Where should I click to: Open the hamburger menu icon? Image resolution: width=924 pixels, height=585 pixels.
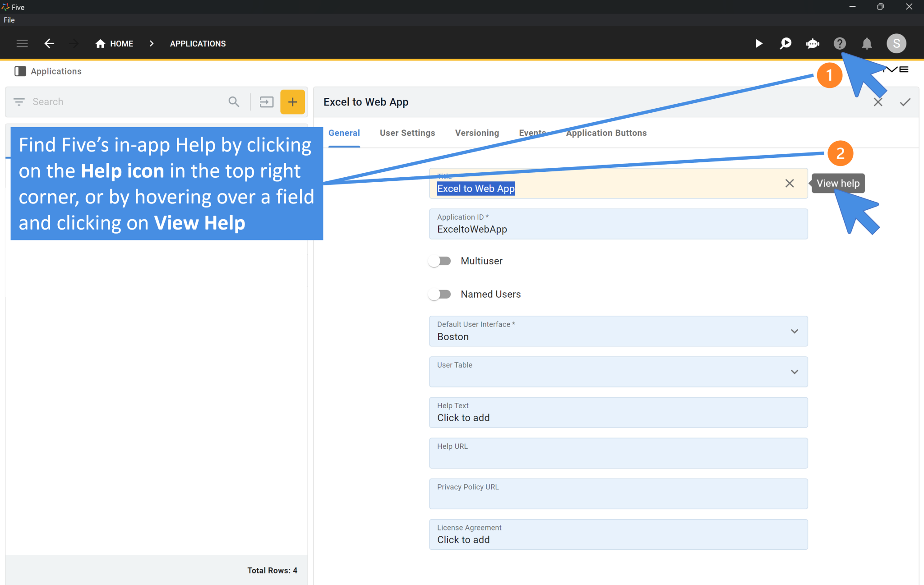(x=22, y=43)
